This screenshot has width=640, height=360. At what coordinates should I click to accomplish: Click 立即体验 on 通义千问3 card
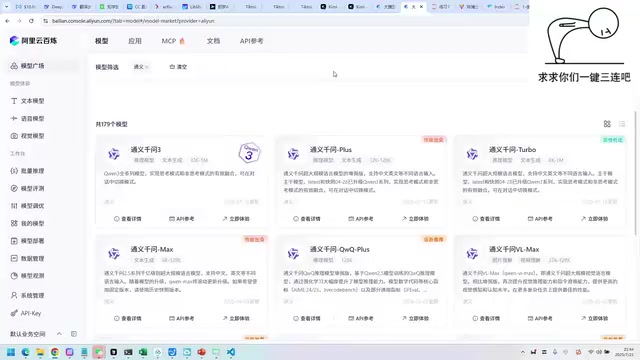pyautogui.click(x=236, y=219)
